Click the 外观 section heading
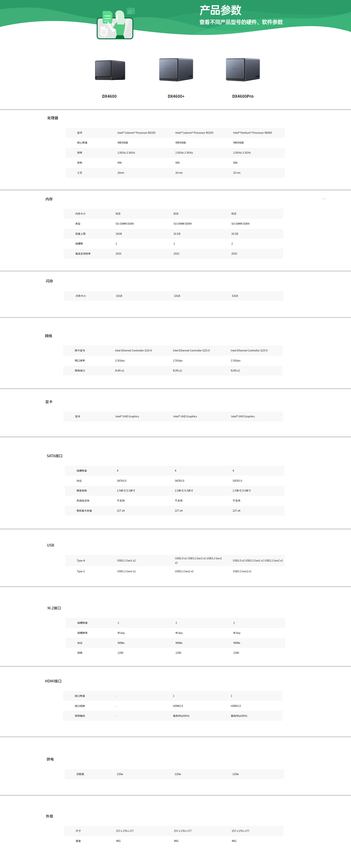 (x=50, y=816)
